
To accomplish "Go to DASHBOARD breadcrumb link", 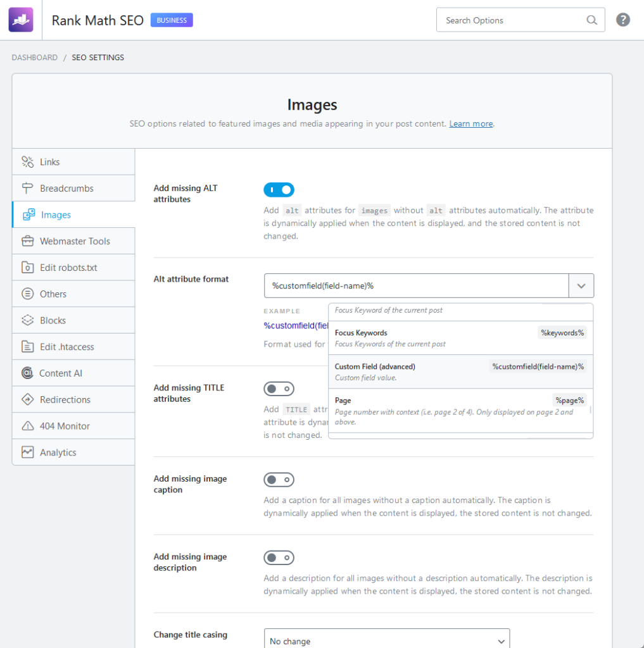I will click(35, 58).
